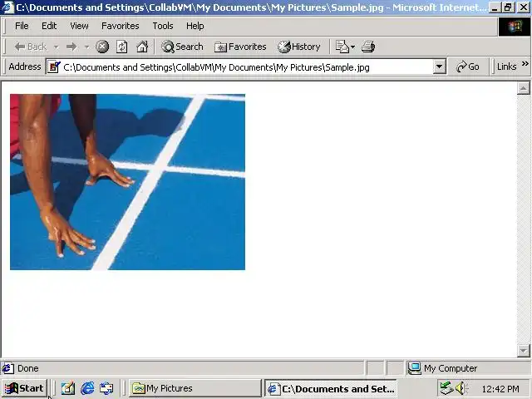The height and width of the screenshot is (399, 532).
Task: Restore down the Internet Explorer window
Action: (508, 7)
